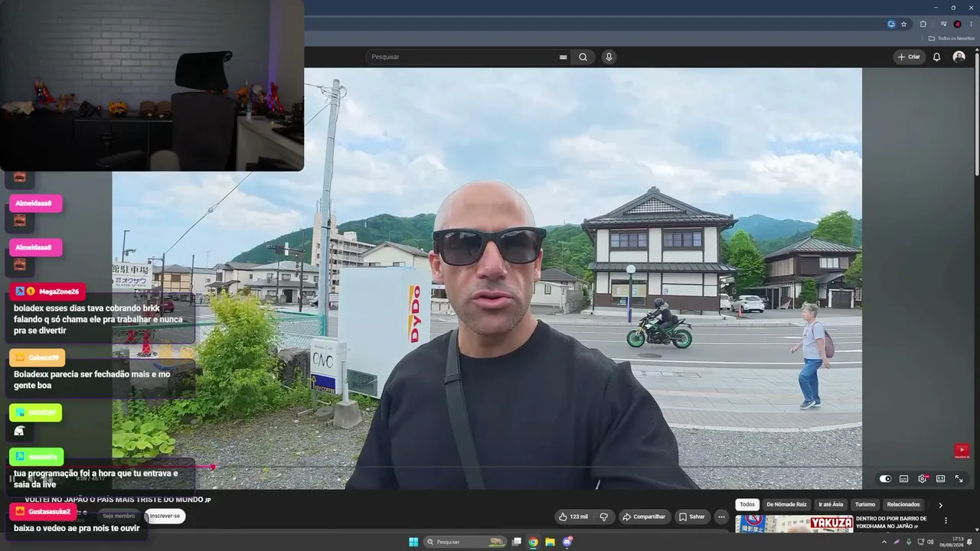Open Task View on the taskbar
Viewport: 980px width, 551px height.
coord(517,542)
